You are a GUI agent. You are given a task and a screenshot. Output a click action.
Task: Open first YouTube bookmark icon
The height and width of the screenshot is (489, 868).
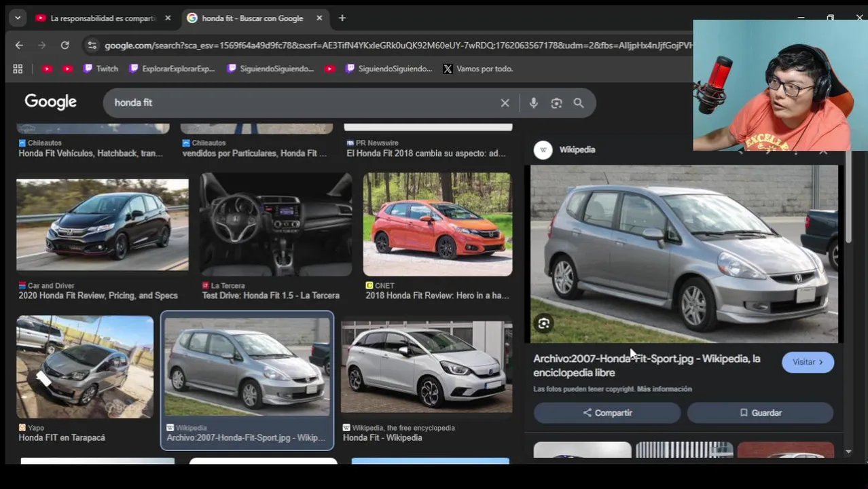tap(47, 69)
